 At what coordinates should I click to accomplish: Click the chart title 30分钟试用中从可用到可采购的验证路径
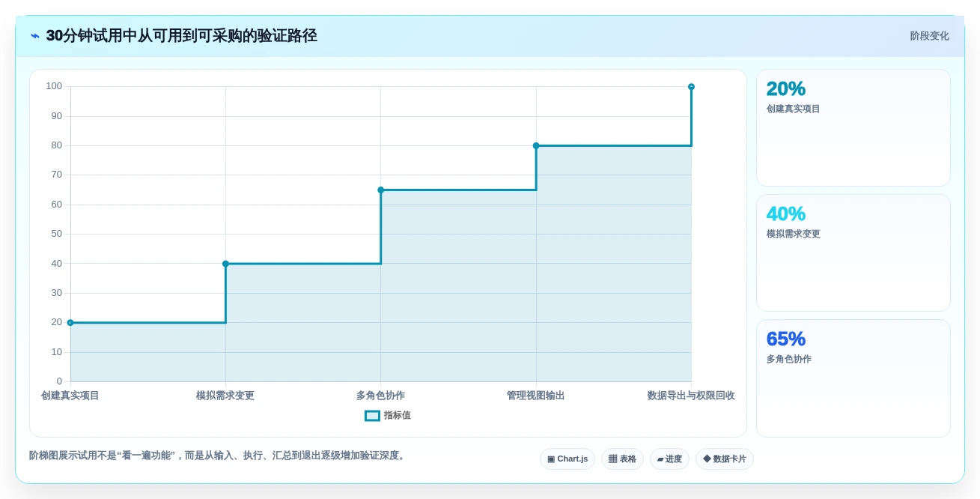coord(182,36)
